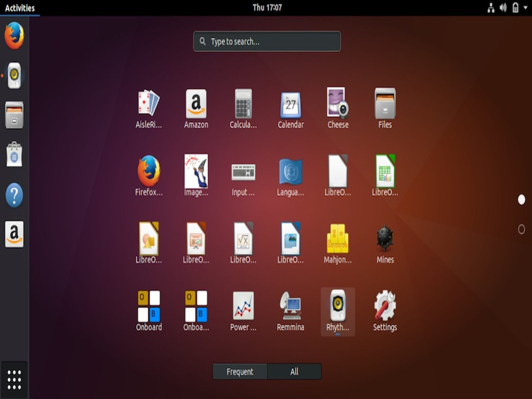Click the Type to search field
Image resolution: width=532 pixels, height=399 pixels.
(267, 42)
